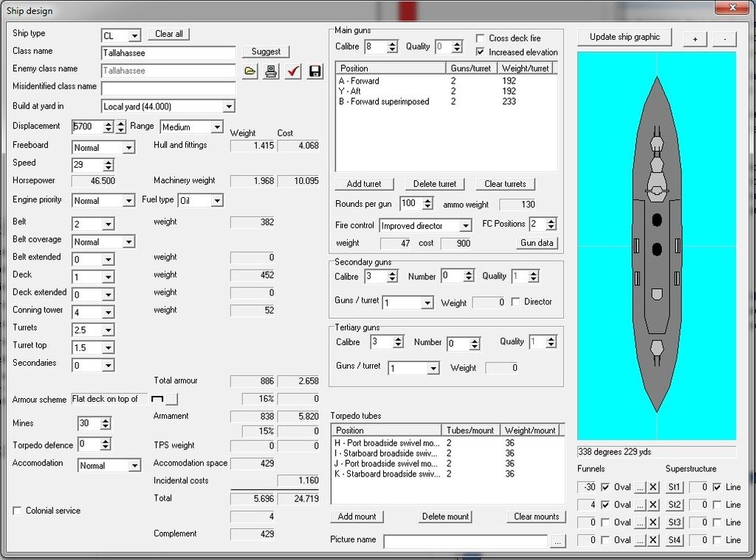Expand the Turret top armour dropdown
The image size is (756, 560).
click(109, 348)
